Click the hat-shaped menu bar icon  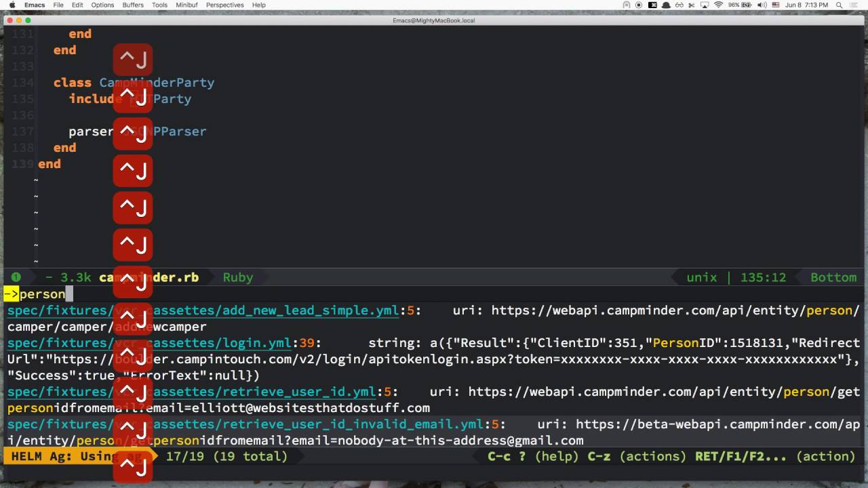[666, 5]
